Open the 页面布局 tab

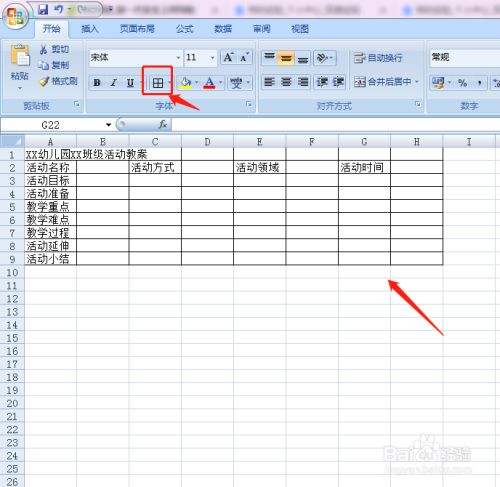137,29
